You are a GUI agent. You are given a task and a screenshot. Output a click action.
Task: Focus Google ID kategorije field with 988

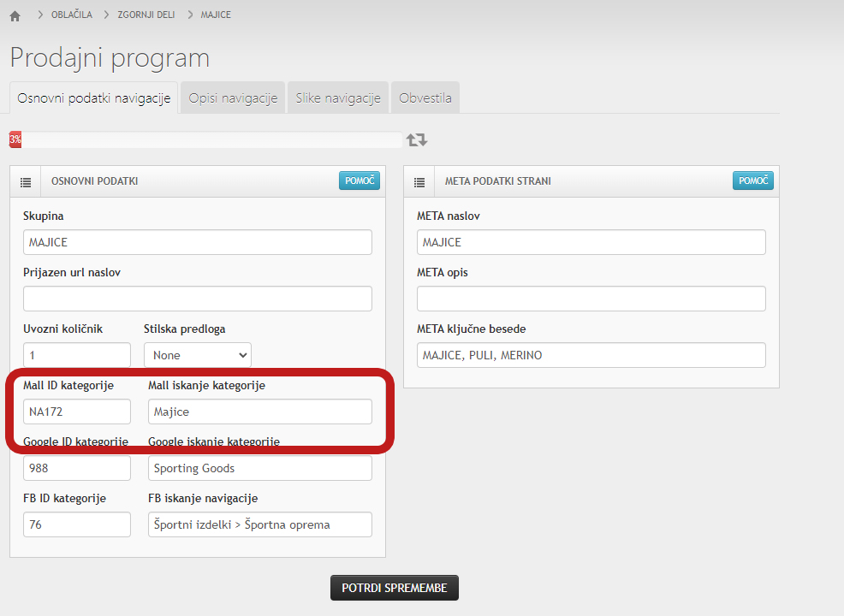coord(77,468)
